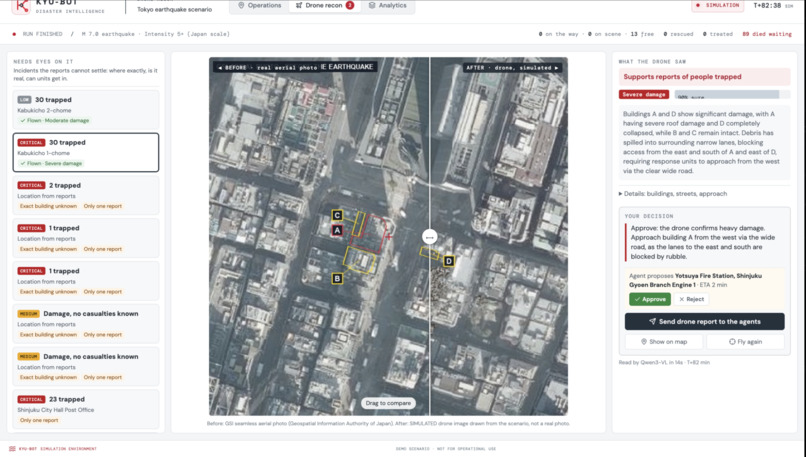This screenshot has width=806, height=457.
Task: Click the checkmark icon in Approve button
Action: coord(637,299)
